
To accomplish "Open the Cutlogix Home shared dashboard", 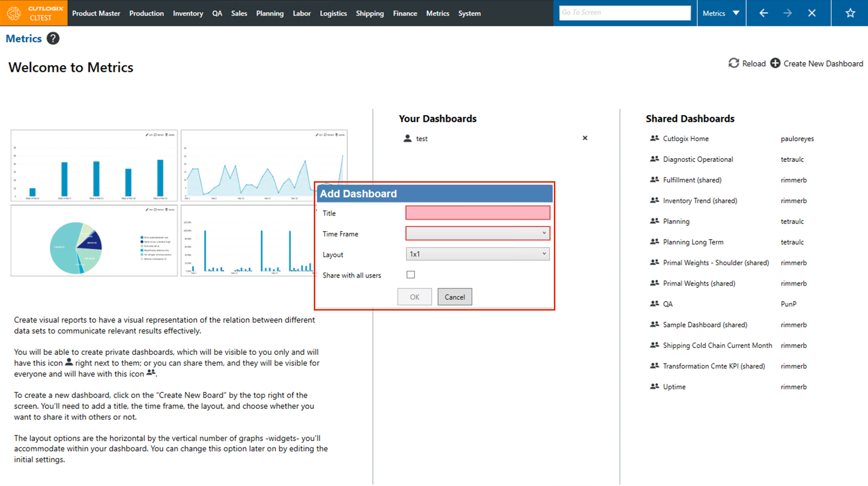I will [x=685, y=139].
